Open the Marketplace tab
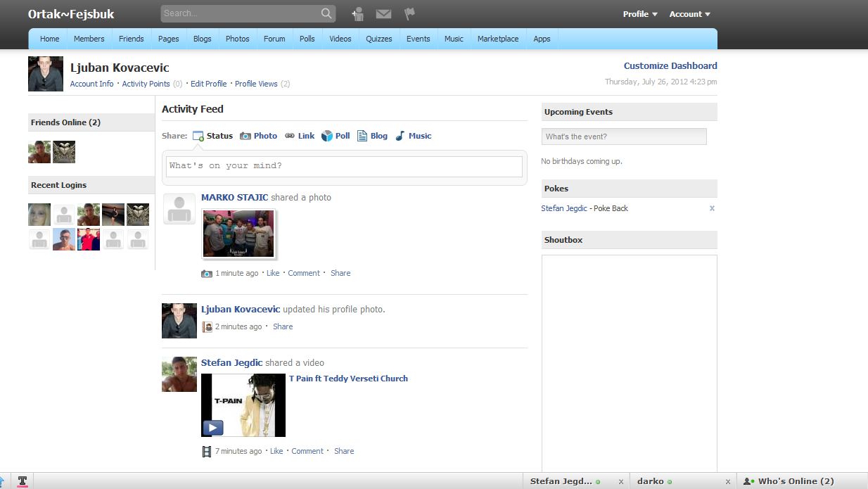 point(498,39)
